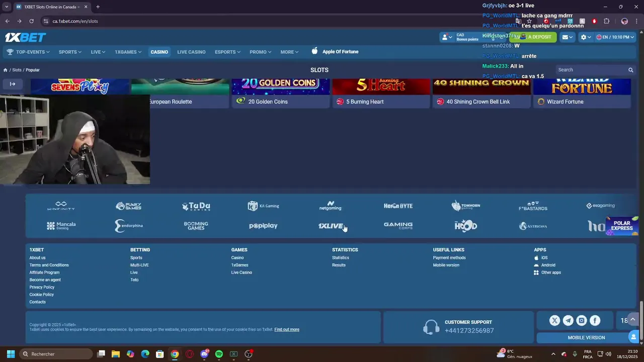The width and height of the screenshot is (644, 362).
Task: Open the trophy TOP-EVENTS menu
Action: point(28,52)
